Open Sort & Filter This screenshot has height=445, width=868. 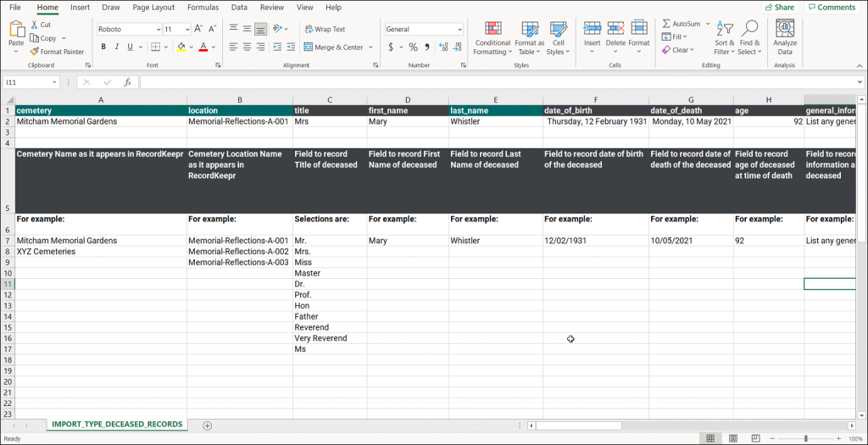(x=725, y=39)
